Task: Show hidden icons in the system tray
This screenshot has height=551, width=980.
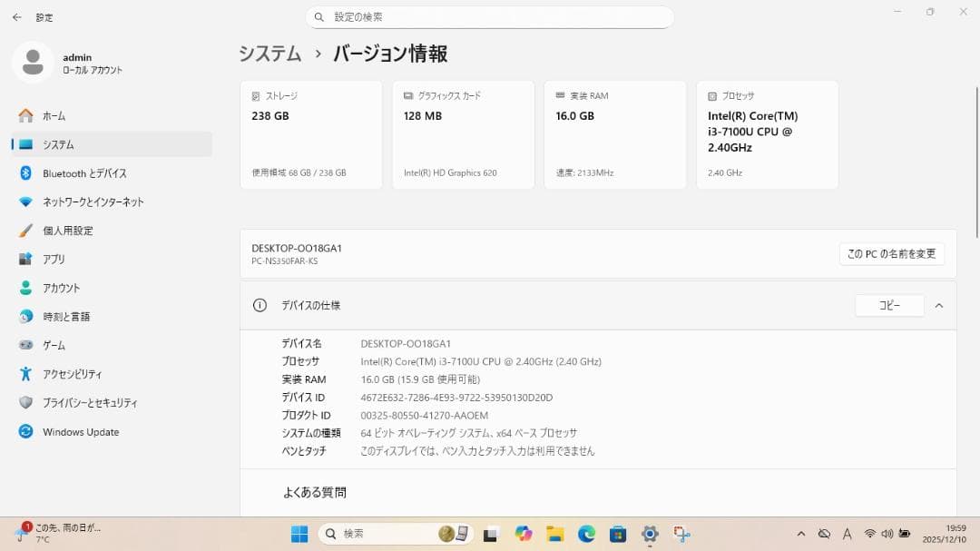Action: [802, 534]
